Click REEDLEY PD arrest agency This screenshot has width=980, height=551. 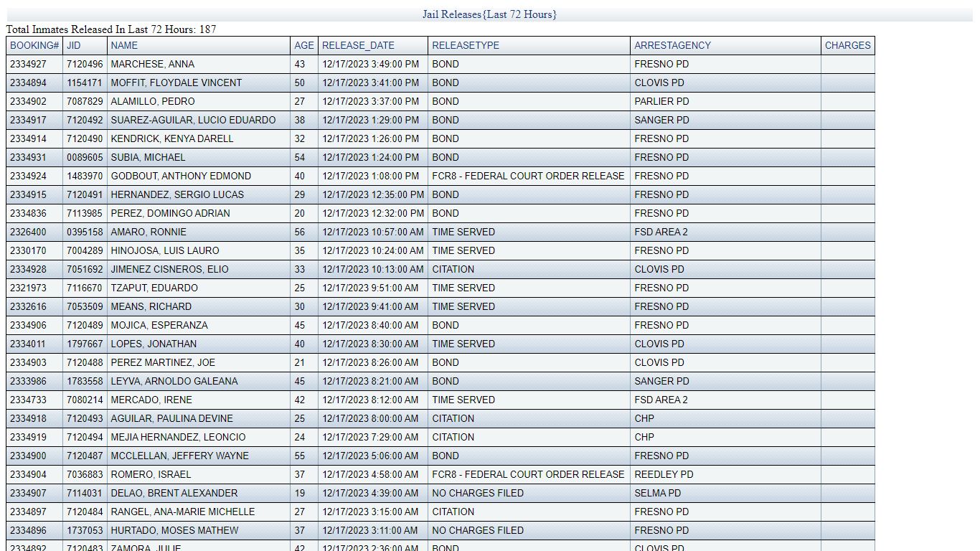click(x=664, y=474)
